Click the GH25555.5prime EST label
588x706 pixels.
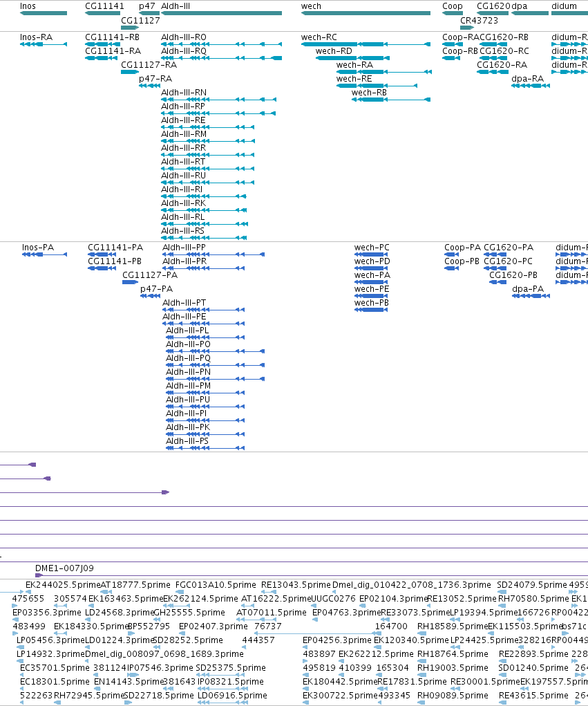point(189,613)
